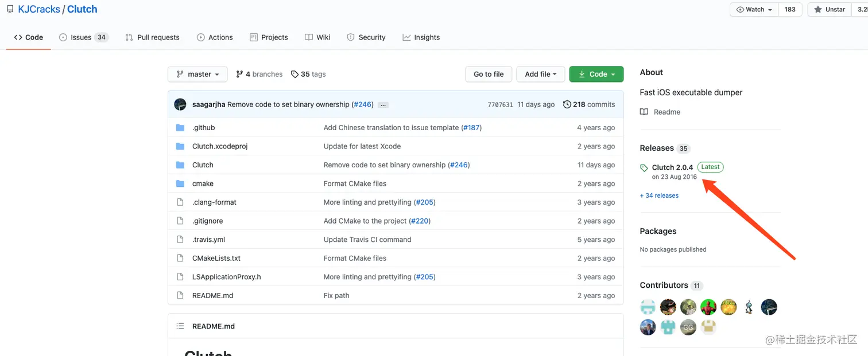Open the green Code dropdown button
868x356 pixels.
(596, 74)
